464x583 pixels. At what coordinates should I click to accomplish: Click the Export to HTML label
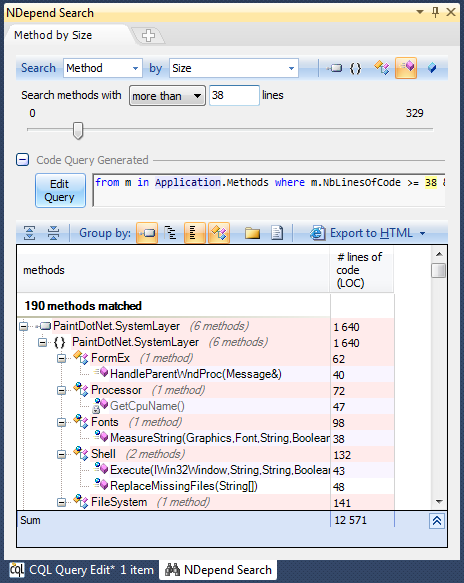[371, 233]
